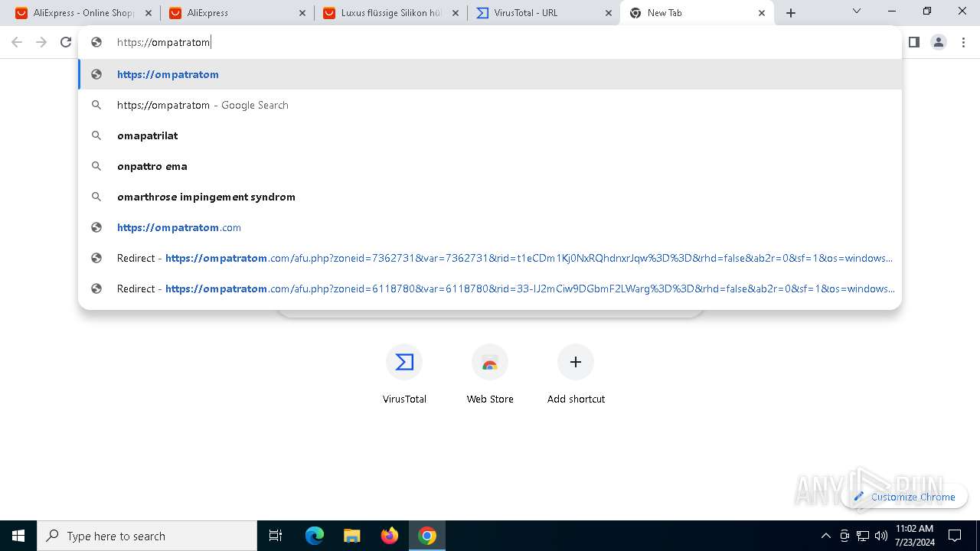Reload the page

click(66, 42)
